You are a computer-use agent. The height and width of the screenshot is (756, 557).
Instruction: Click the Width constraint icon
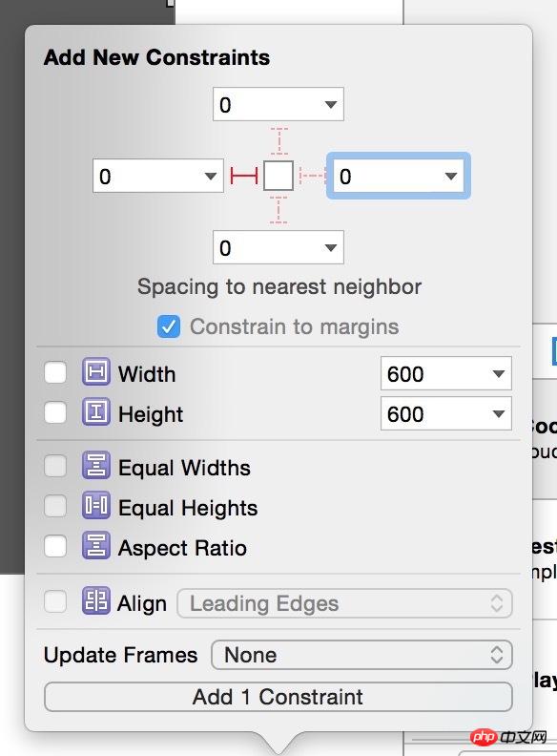(x=96, y=371)
